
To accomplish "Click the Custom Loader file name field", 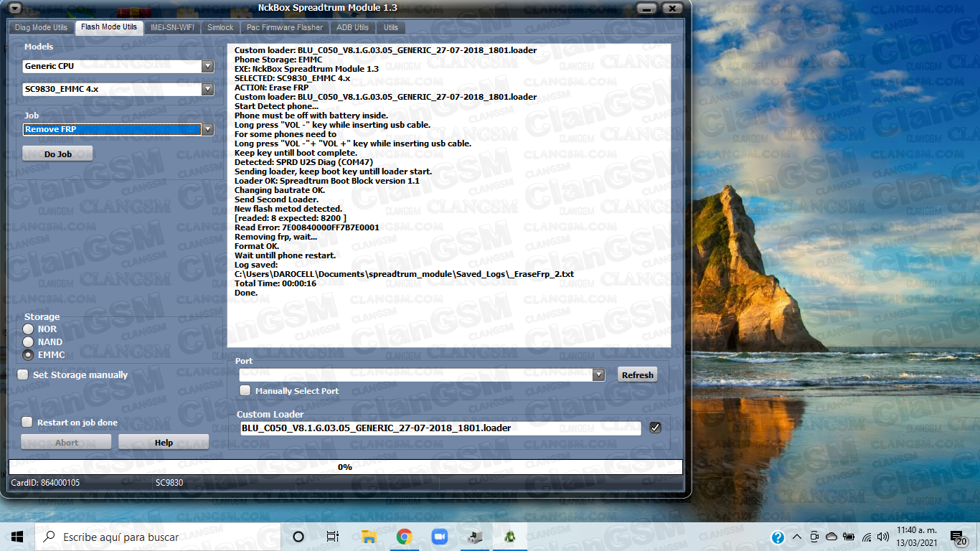I will click(x=440, y=428).
